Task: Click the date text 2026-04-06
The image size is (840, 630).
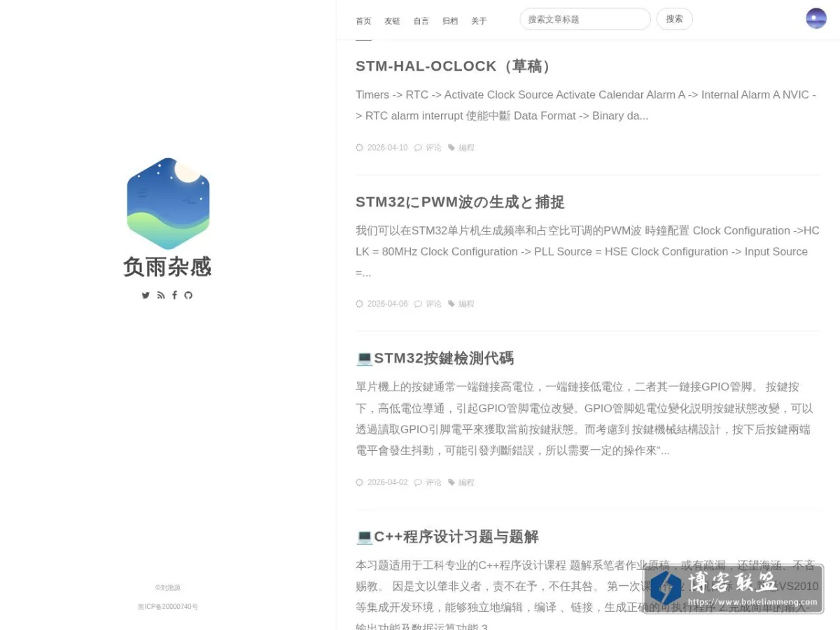Action: tap(387, 304)
